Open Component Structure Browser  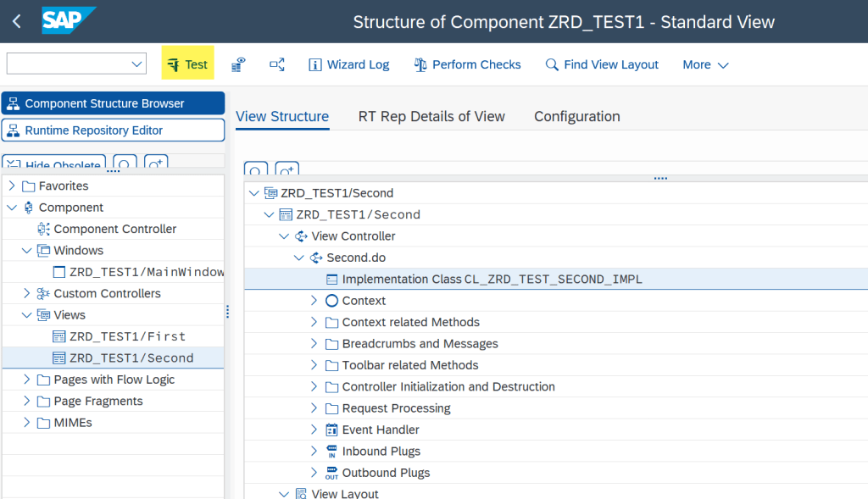[x=114, y=103]
